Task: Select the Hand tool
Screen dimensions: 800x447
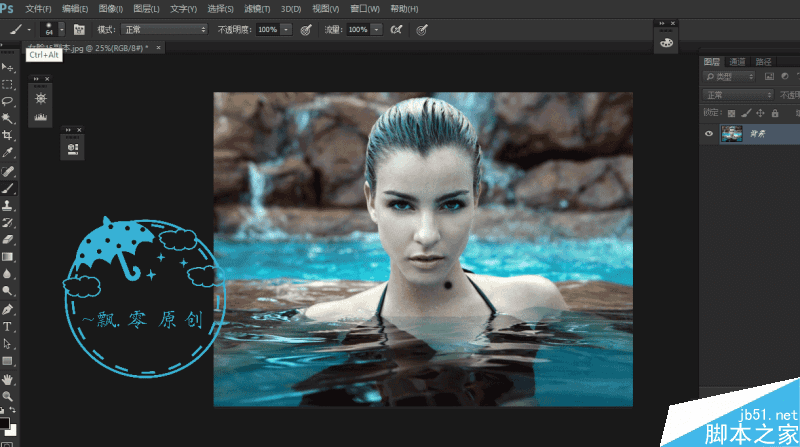Action: 7,379
